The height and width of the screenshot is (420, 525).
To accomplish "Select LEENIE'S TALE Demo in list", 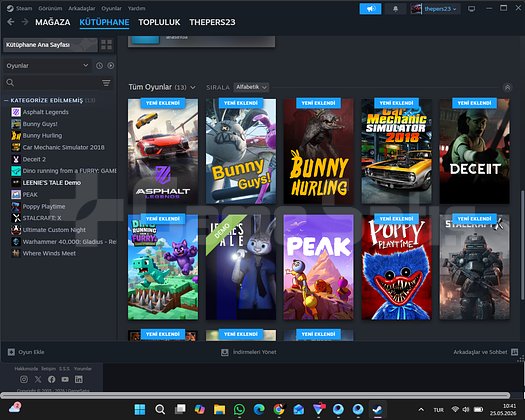I will pos(52,183).
